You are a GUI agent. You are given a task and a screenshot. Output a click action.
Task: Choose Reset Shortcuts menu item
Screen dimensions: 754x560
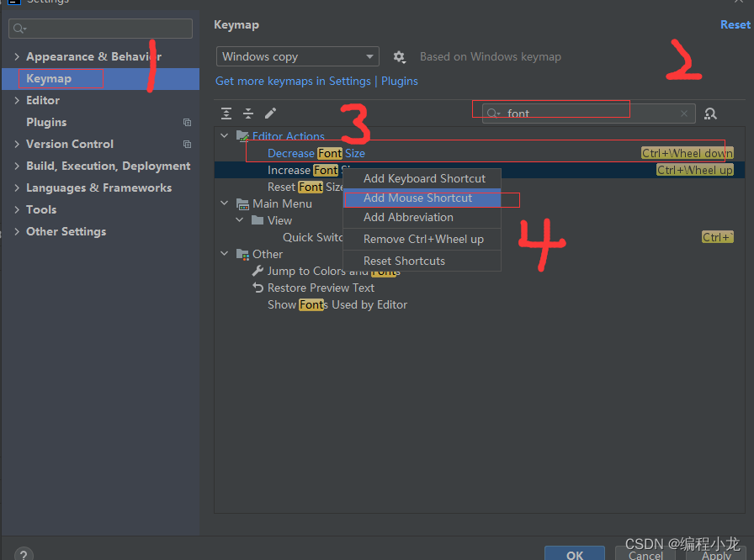click(x=422, y=261)
